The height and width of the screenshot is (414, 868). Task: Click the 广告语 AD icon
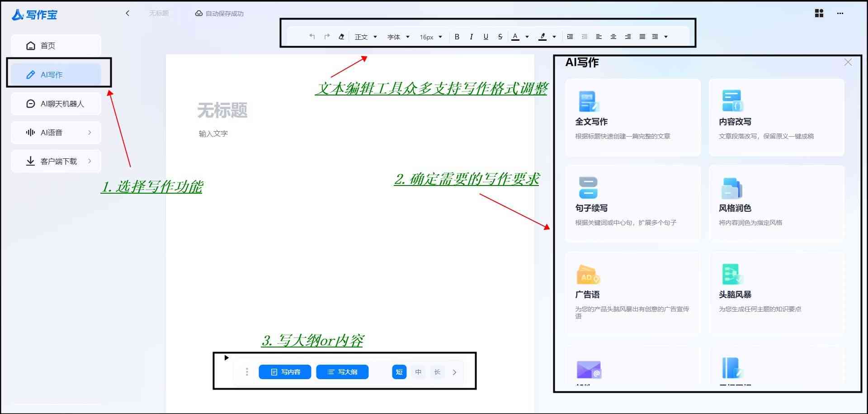coord(588,275)
